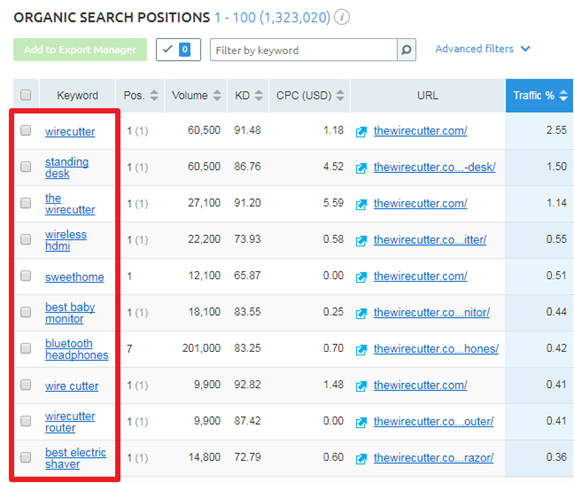Image resolution: width=574 pixels, height=483 pixels.
Task: Open the wirecutter router keyword link
Action: coord(70,422)
